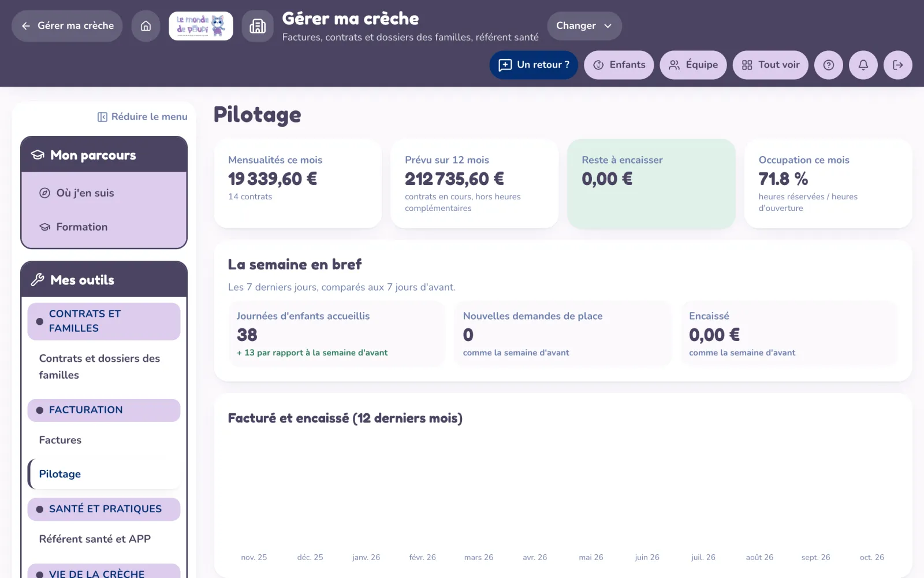924x578 pixels.
Task: Toggle the FACTURATION section header
Action: click(104, 410)
